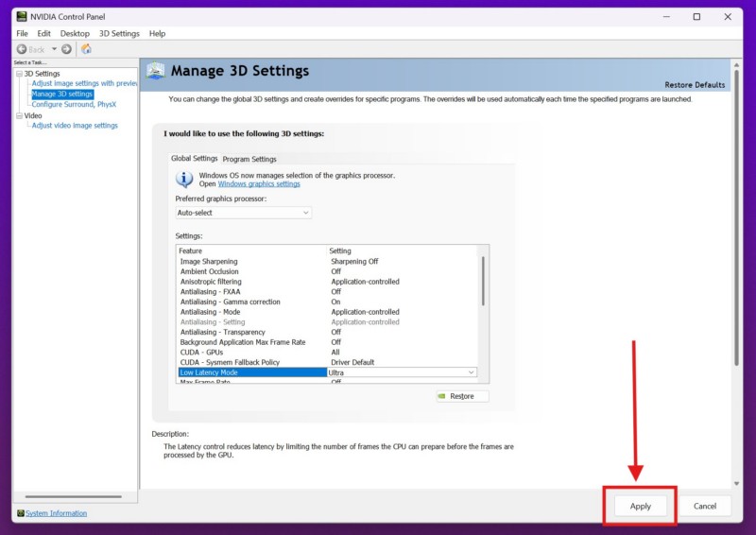Open Adjust image settings with preview
This screenshot has width=756, height=535.
(84, 83)
